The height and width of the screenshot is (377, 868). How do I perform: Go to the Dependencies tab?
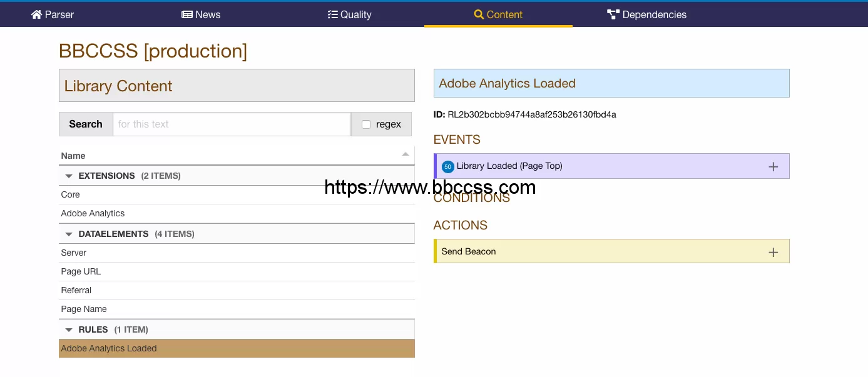[646, 14]
